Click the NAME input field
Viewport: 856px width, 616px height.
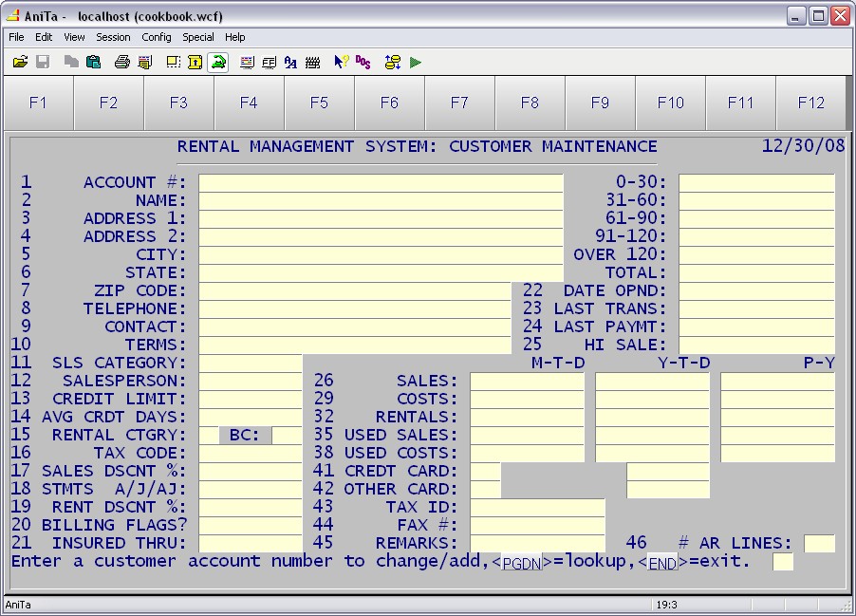pyautogui.click(x=381, y=201)
